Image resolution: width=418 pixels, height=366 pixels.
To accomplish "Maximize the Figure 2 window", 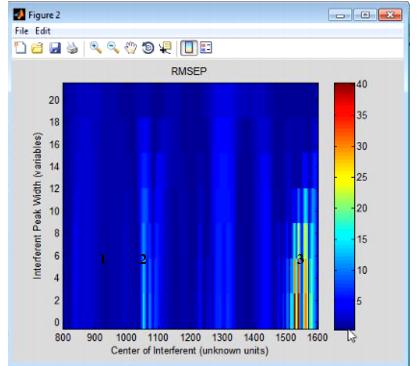I will [365, 15].
